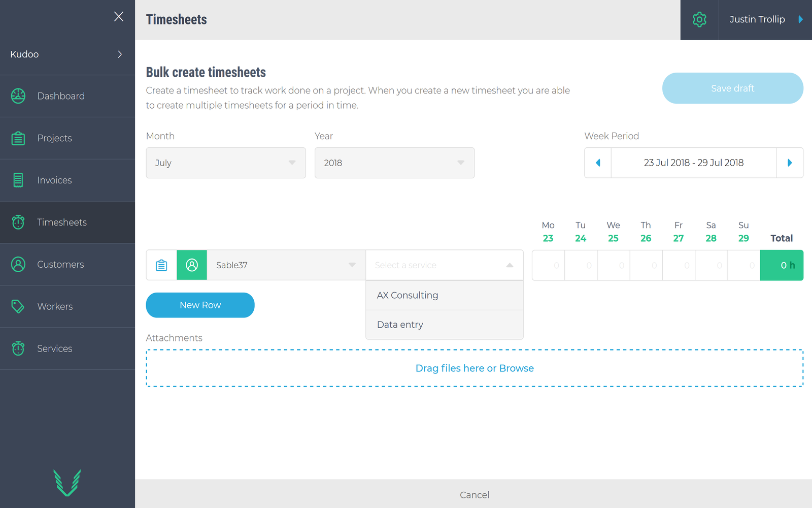This screenshot has width=812, height=508.
Task: Expand the Kudoo organization chevron
Action: pos(120,54)
